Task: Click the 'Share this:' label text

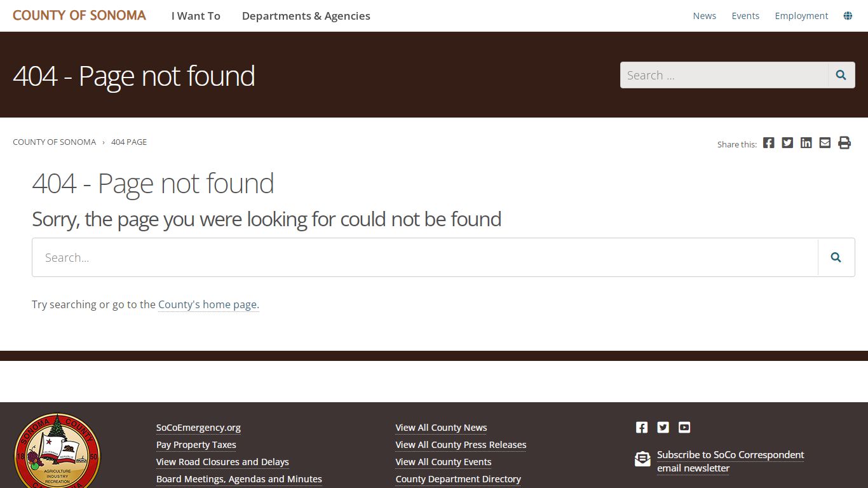Action: pyautogui.click(x=737, y=144)
